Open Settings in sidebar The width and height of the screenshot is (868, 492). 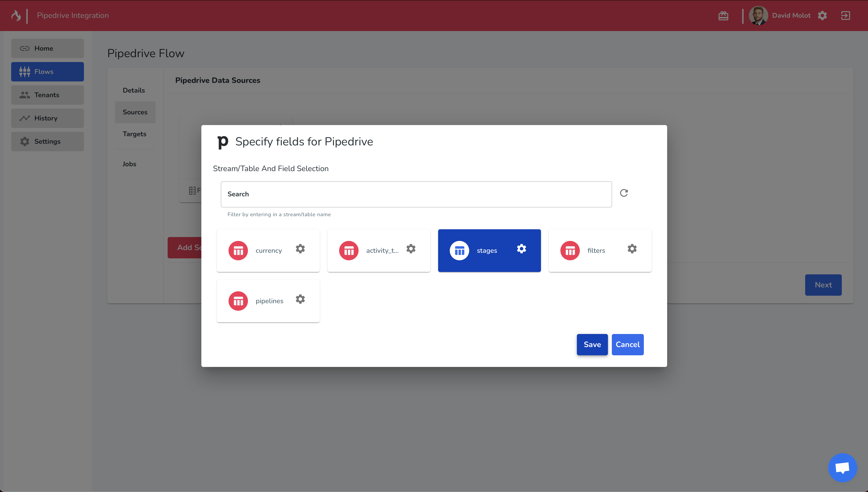click(47, 142)
